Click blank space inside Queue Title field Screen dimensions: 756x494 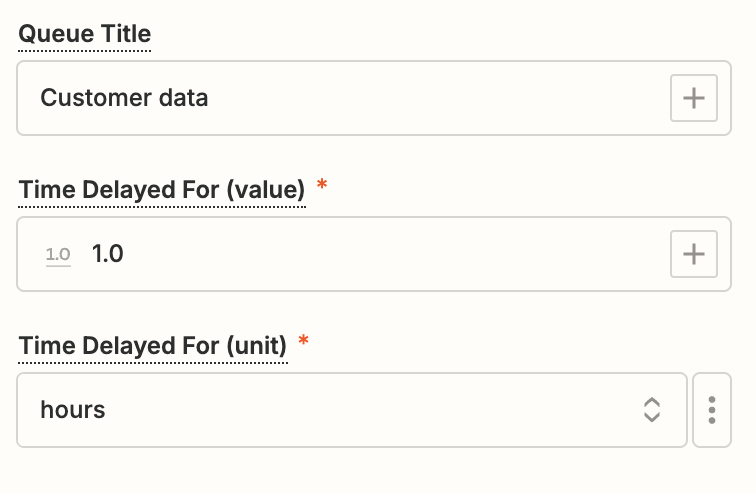(450, 98)
